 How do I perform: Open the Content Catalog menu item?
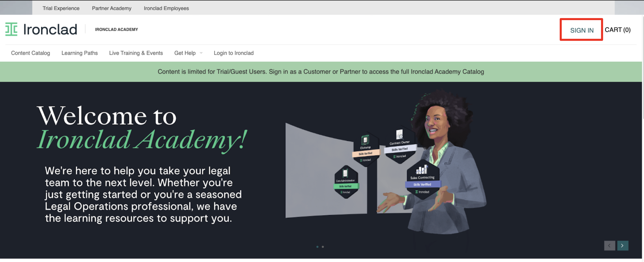[x=31, y=53]
